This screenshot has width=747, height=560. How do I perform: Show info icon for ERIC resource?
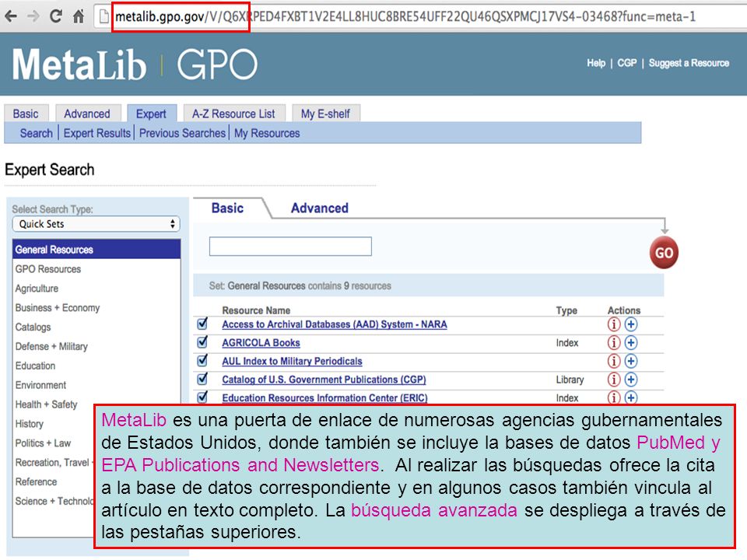click(x=614, y=397)
